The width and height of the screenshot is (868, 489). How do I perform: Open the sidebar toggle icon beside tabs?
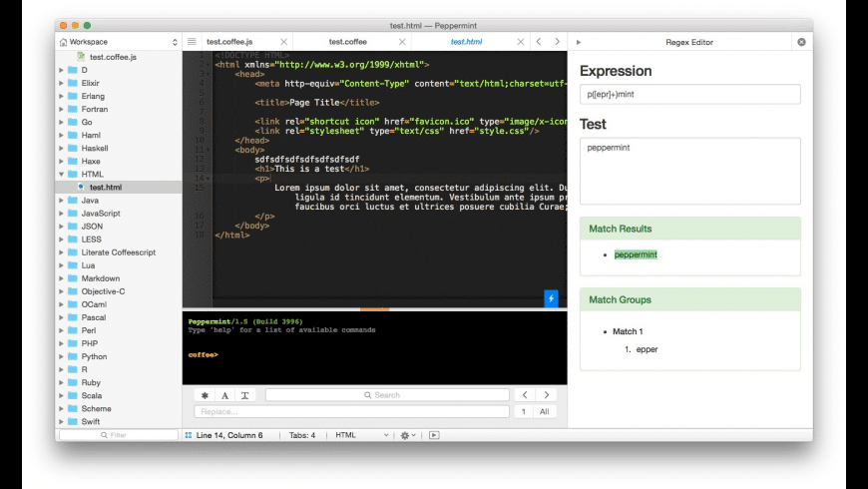click(x=192, y=42)
